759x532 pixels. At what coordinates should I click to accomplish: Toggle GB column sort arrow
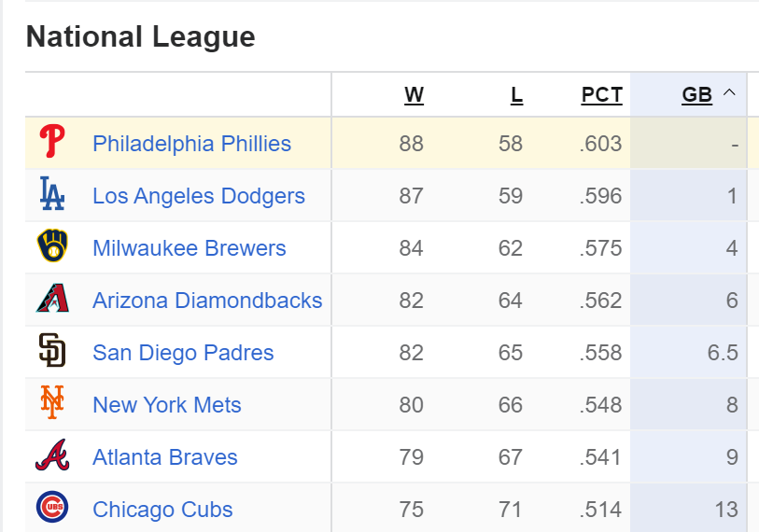(730, 93)
